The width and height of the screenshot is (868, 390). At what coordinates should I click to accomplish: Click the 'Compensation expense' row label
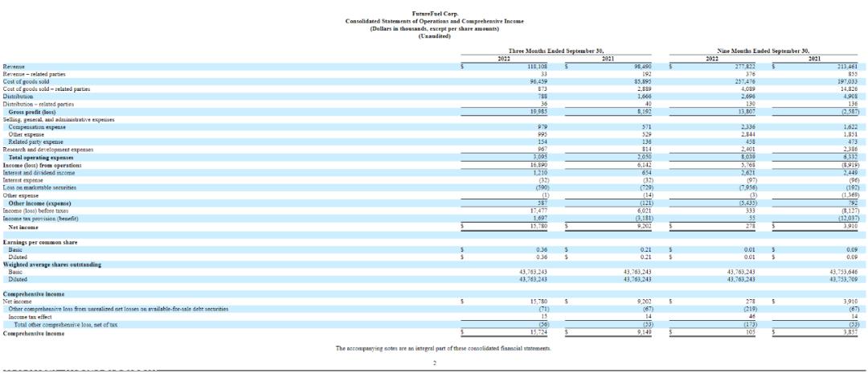[36, 126]
